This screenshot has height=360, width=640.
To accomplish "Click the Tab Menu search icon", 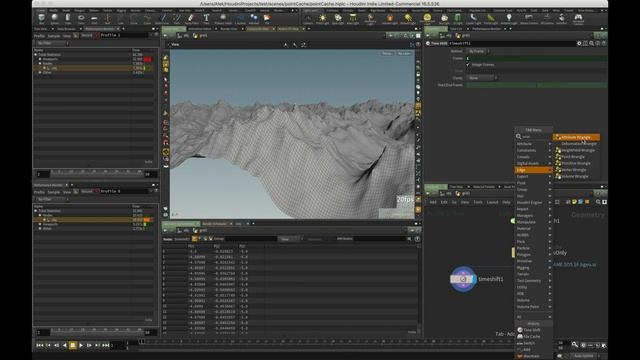I will tap(519, 137).
